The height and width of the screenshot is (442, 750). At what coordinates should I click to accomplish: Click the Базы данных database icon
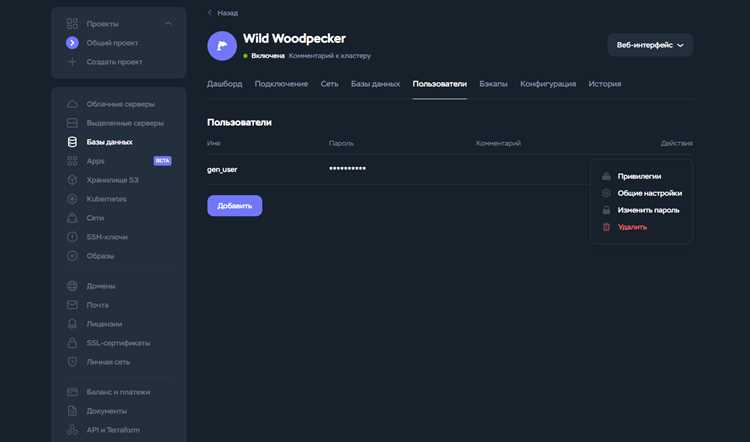tap(72, 142)
